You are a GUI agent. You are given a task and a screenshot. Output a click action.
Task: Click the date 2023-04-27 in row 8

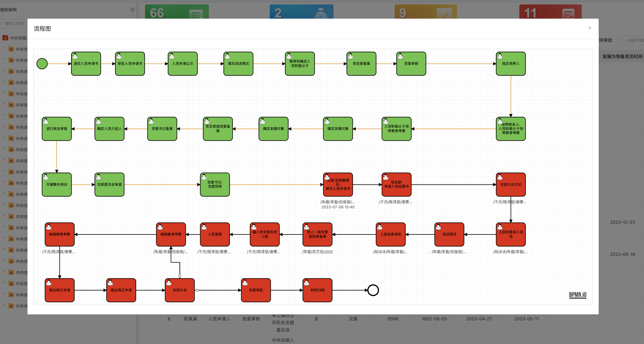(x=479, y=319)
